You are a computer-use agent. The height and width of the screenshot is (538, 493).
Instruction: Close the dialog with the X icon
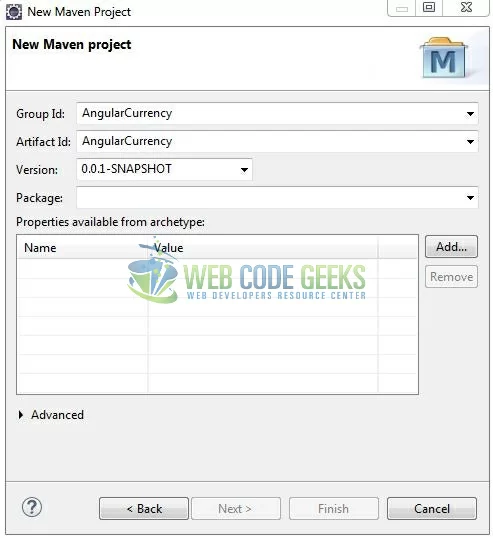pos(466,8)
